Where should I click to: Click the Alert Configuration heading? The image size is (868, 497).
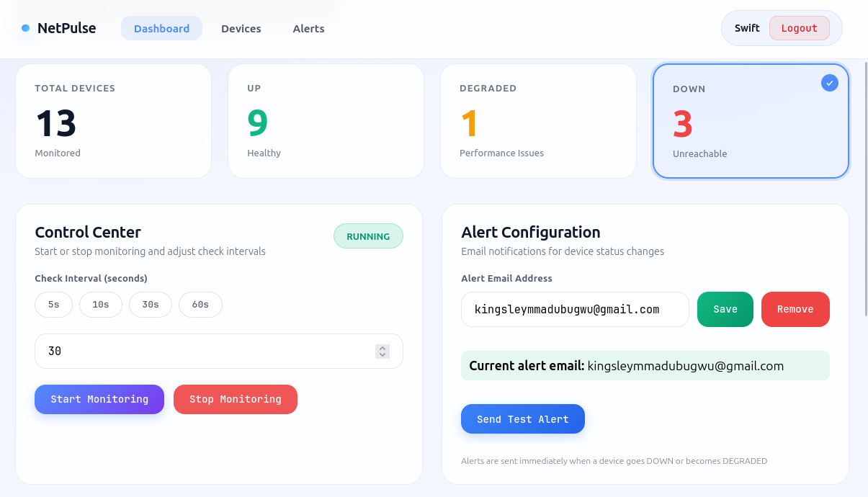click(x=531, y=232)
